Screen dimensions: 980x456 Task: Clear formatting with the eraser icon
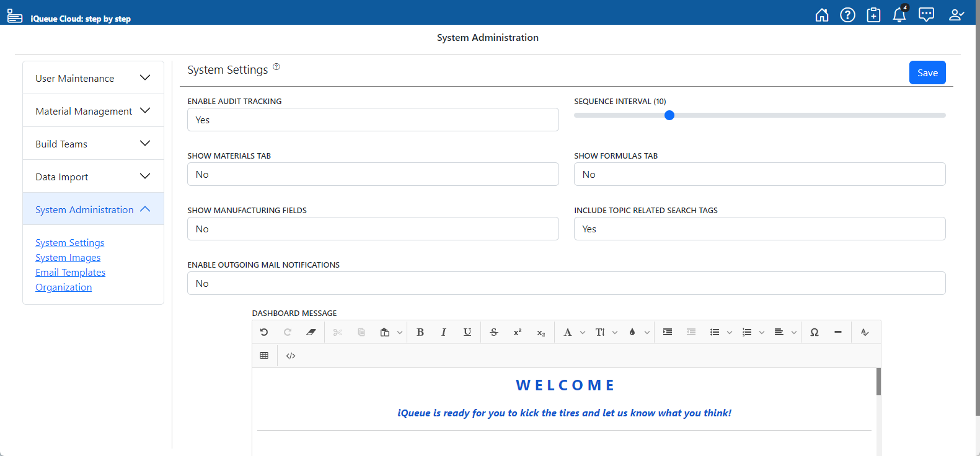point(311,332)
